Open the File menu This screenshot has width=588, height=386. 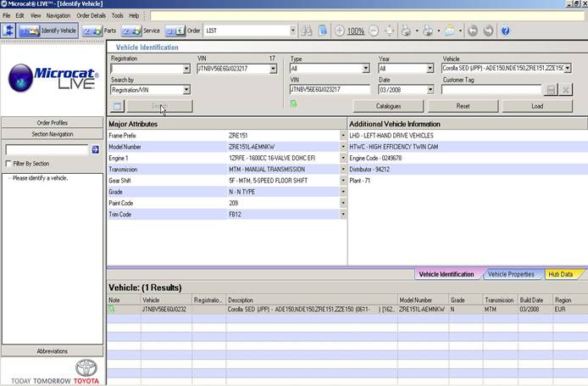[x=7, y=16]
